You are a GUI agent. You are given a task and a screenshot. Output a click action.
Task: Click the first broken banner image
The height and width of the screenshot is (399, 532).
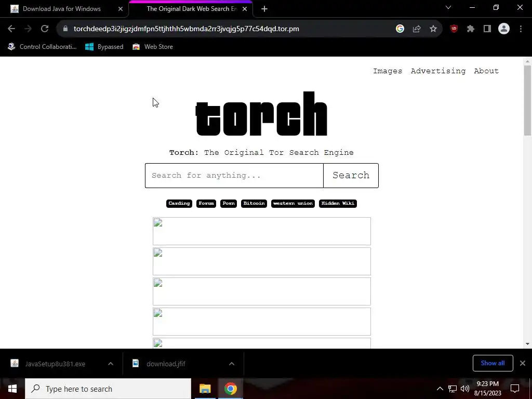(262, 231)
